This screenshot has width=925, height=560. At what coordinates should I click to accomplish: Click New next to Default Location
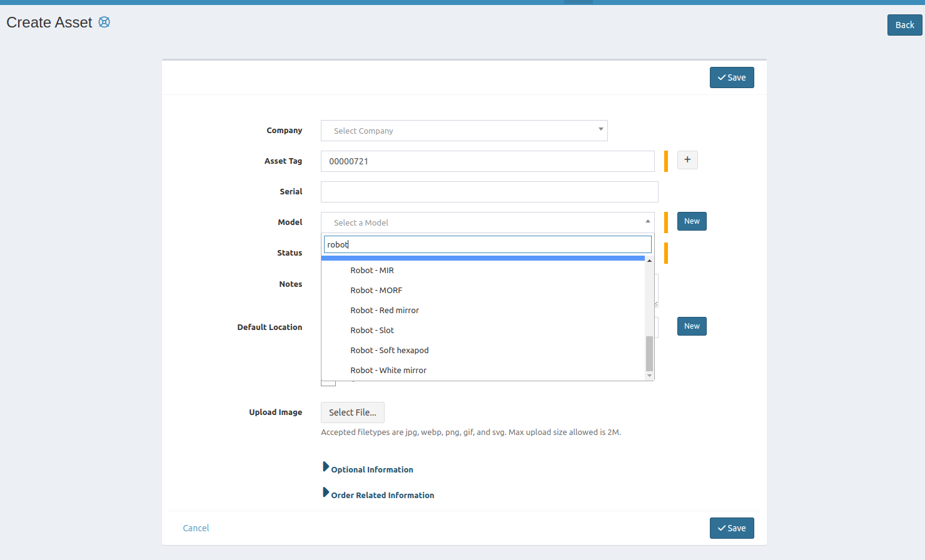point(691,326)
